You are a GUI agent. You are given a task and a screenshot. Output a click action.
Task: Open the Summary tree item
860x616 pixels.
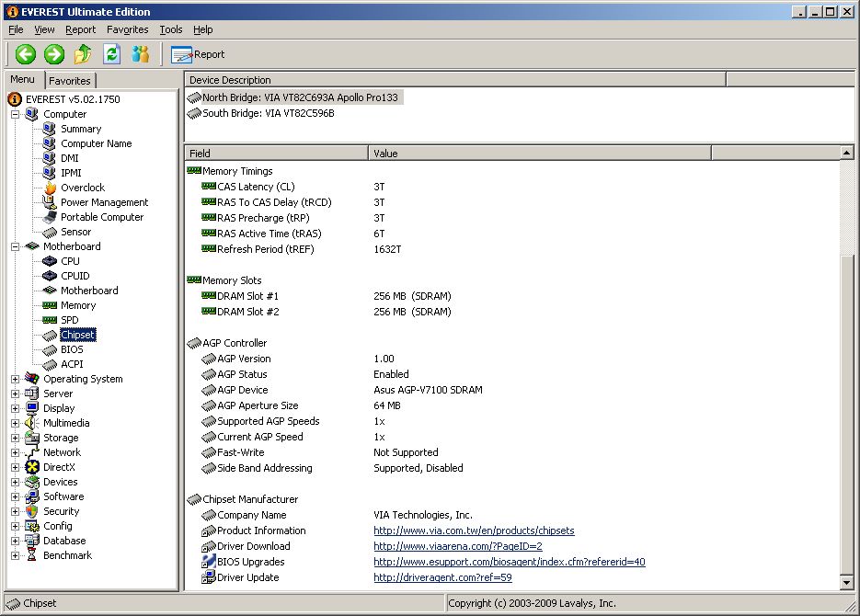[81, 129]
